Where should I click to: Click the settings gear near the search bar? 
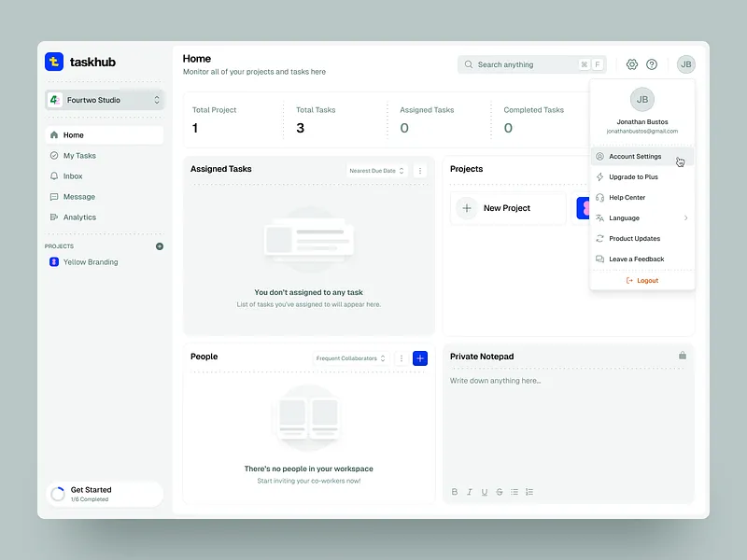632,64
